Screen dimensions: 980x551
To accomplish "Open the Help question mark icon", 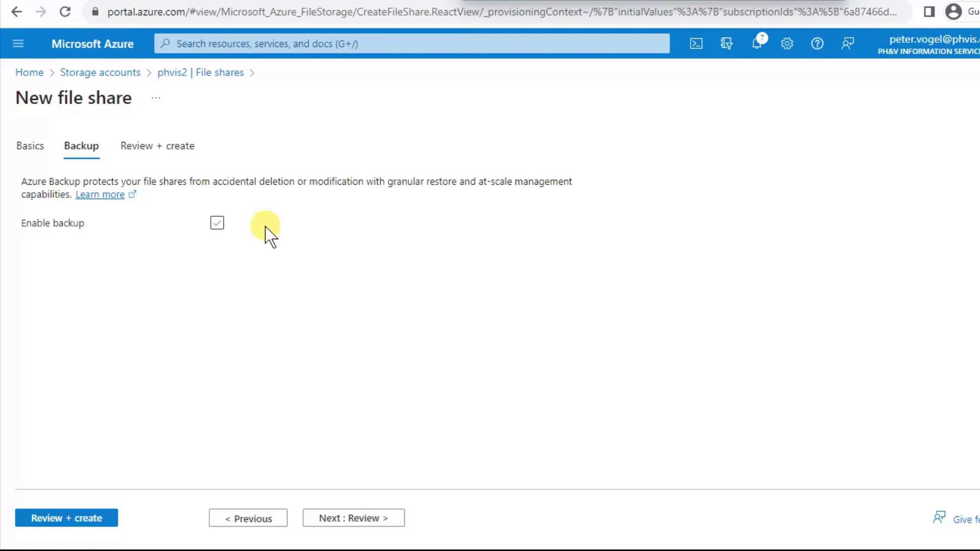I will coord(817,44).
